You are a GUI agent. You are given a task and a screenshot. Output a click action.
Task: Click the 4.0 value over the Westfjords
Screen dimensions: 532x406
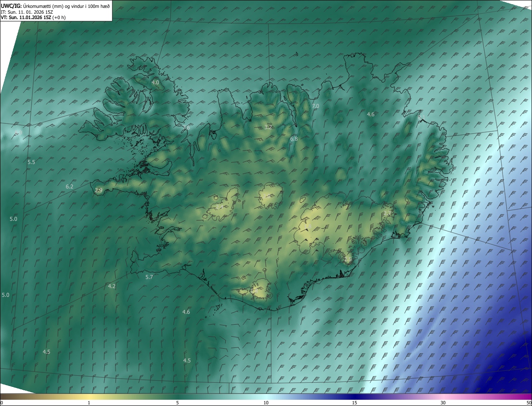[155, 83]
